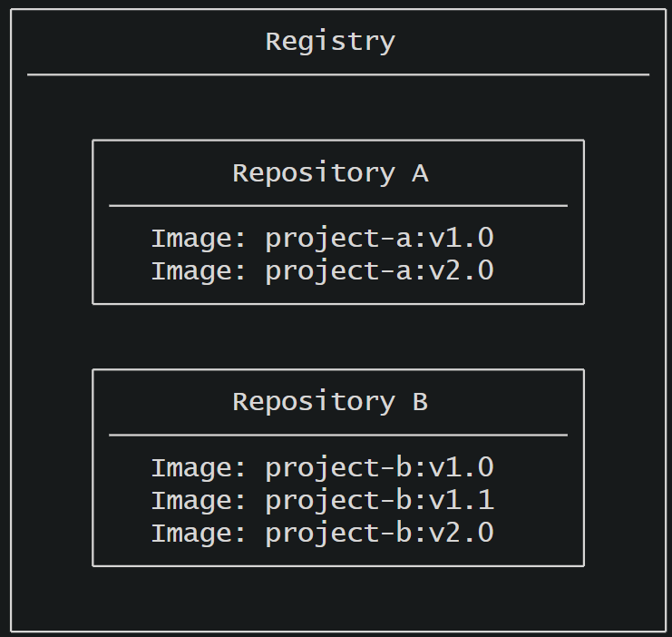Click the divider line under Repository B

click(x=338, y=435)
